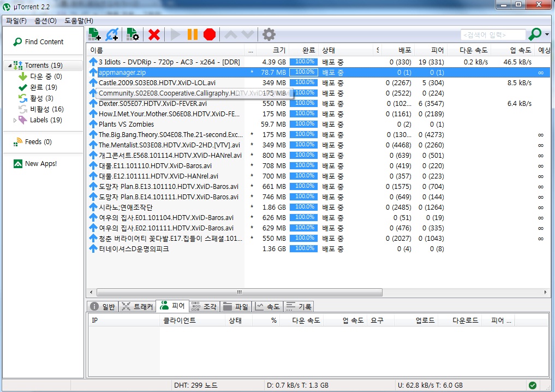
Task: Click Add Torrent from URL icon
Action: pyautogui.click(x=112, y=34)
